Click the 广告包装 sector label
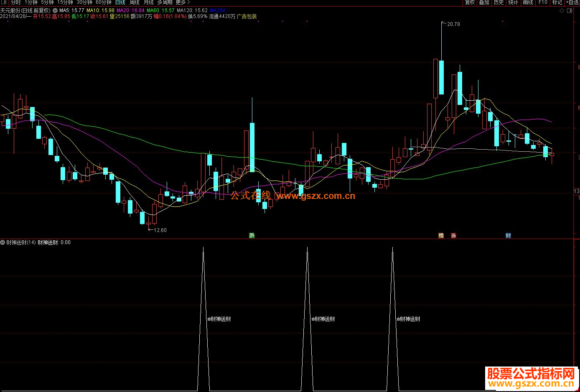The width and height of the screenshot is (580, 392). click(x=247, y=16)
